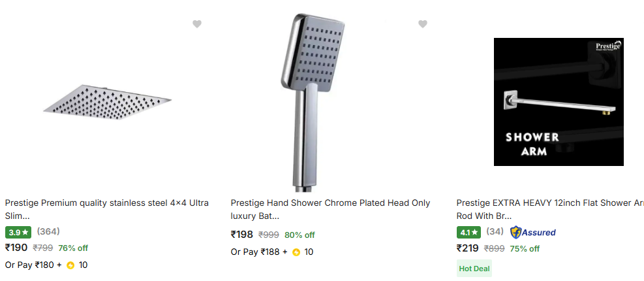
Task: Click the Hot Deal tag
Action: pyautogui.click(x=474, y=268)
